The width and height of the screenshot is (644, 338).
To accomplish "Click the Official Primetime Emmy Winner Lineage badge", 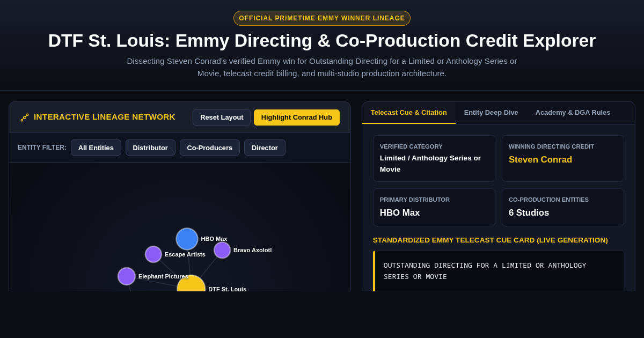I will (x=322, y=18).
